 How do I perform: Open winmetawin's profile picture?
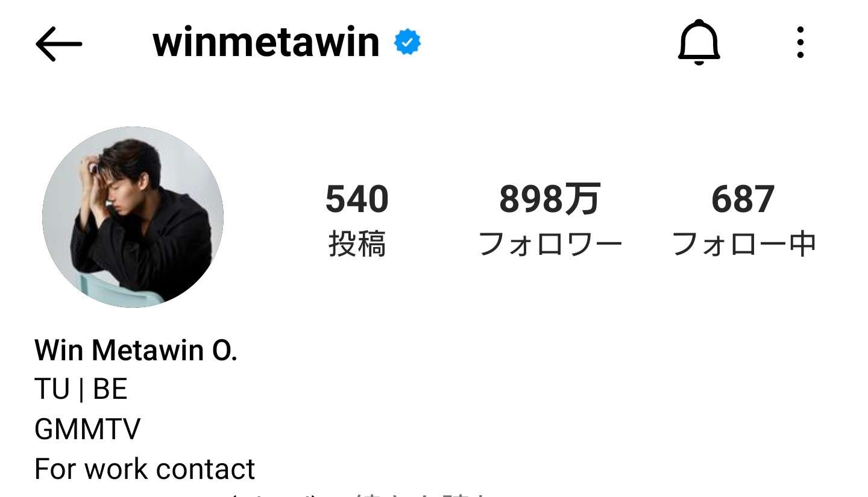point(133,217)
